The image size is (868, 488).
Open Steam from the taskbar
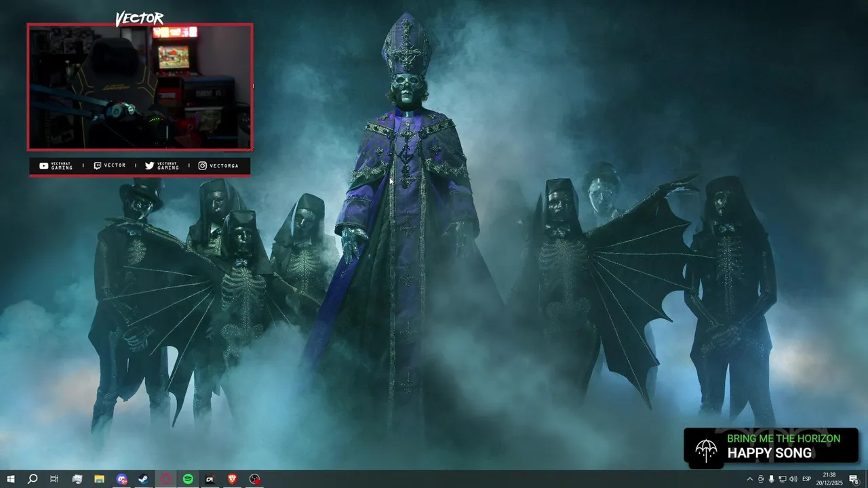[144, 479]
